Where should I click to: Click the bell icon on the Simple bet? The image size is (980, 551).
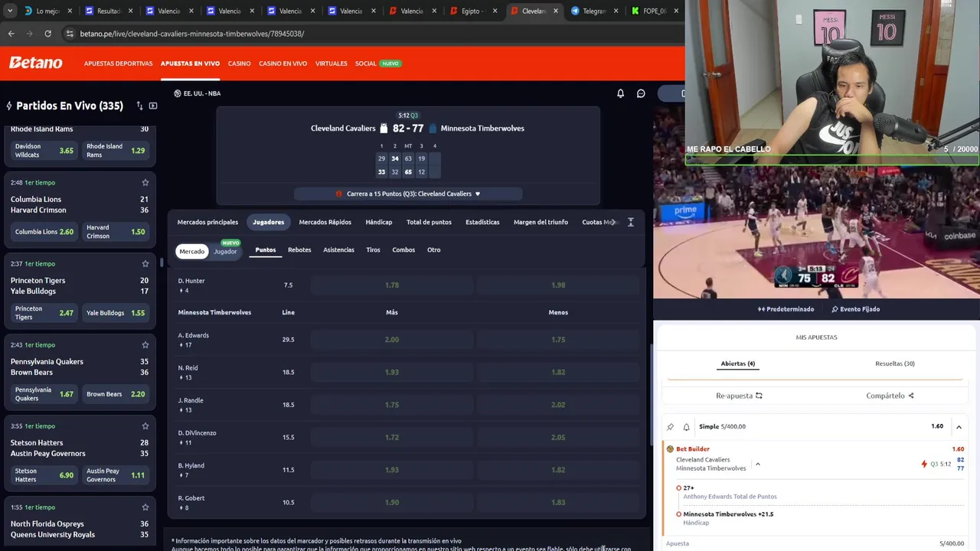686,427
